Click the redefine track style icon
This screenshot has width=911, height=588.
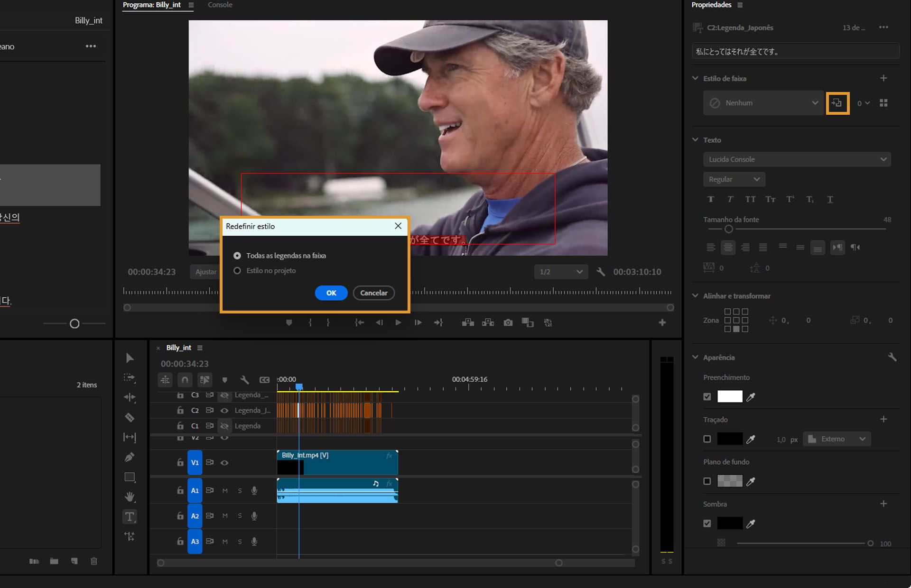(x=837, y=103)
